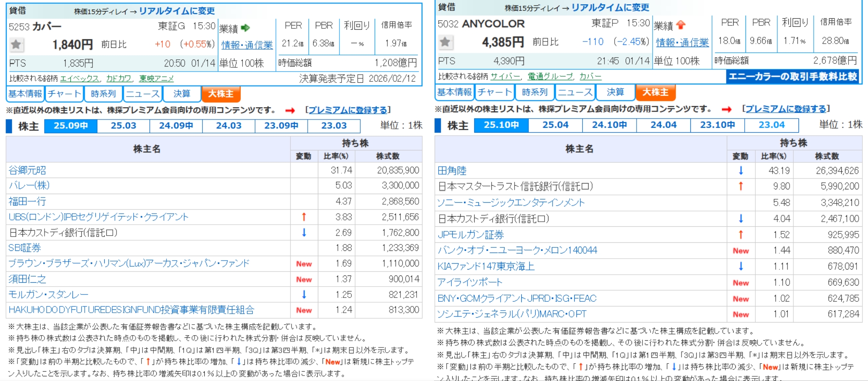Switch to ニュース tab for ANYCOLOR
The width and height of the screenshot is (868, 381).
(x=575, y=92)
